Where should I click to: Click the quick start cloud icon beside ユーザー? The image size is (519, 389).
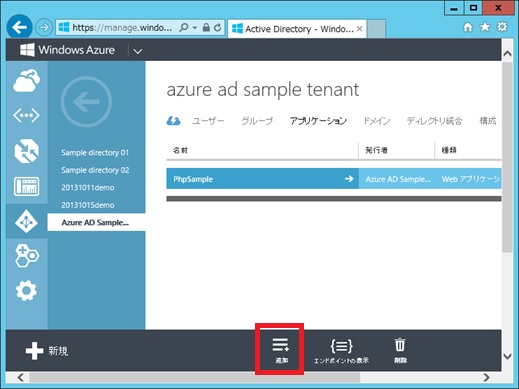pyautogui.click(x=173, y=121)
